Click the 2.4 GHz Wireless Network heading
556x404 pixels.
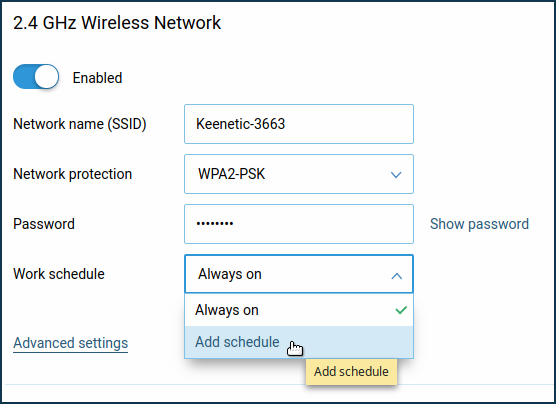point(117,23)
